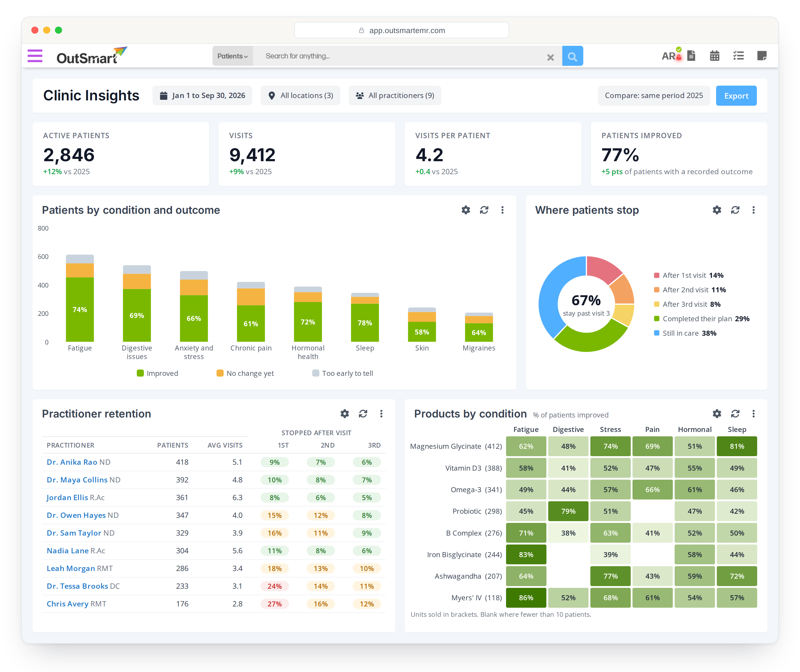Viewport: 800px width, 672px height.
Task: Open the Jan 1 to Sep 30, 2026 date picker
Action: [202, 96]
